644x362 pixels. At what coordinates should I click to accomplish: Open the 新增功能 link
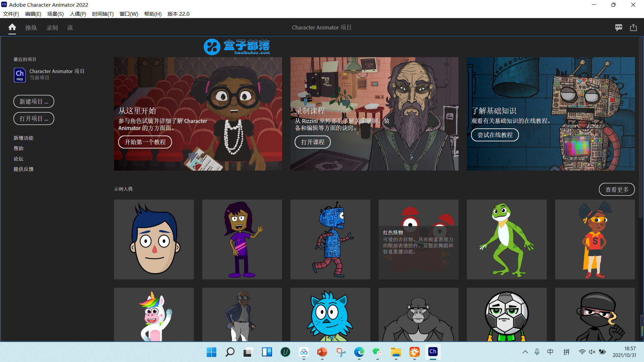pyautogui.click(x=23, y=138)
